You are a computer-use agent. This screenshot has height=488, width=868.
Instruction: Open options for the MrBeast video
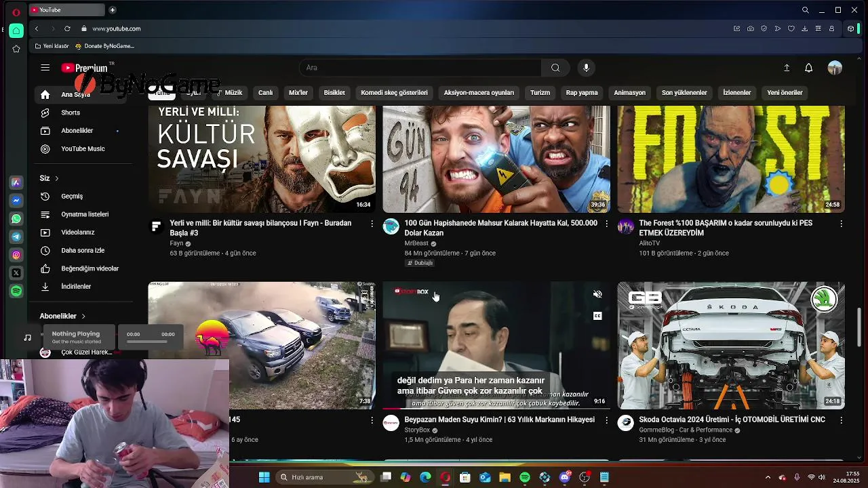coord(606,223)
